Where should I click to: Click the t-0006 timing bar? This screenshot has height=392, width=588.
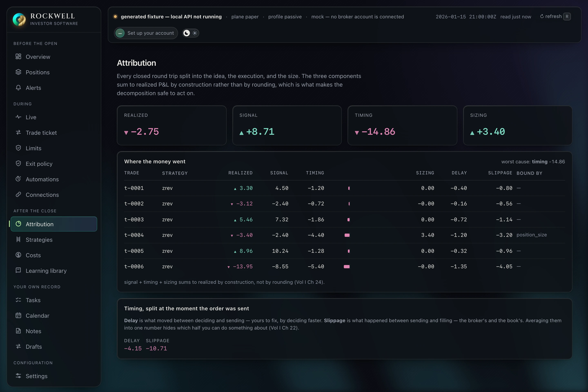pyautogui.click(x=347, y=266)
